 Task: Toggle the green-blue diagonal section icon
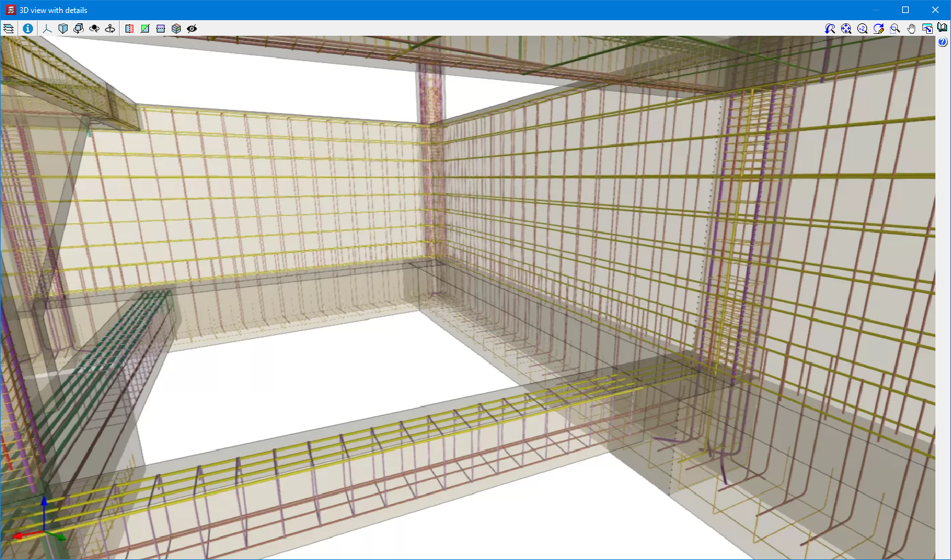click(x=145, y=29)
